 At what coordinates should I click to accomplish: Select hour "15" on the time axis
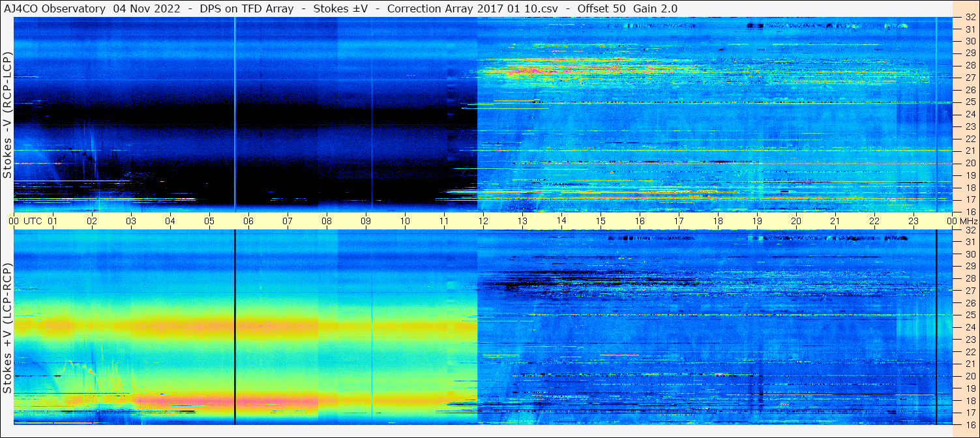pos(601,221)
